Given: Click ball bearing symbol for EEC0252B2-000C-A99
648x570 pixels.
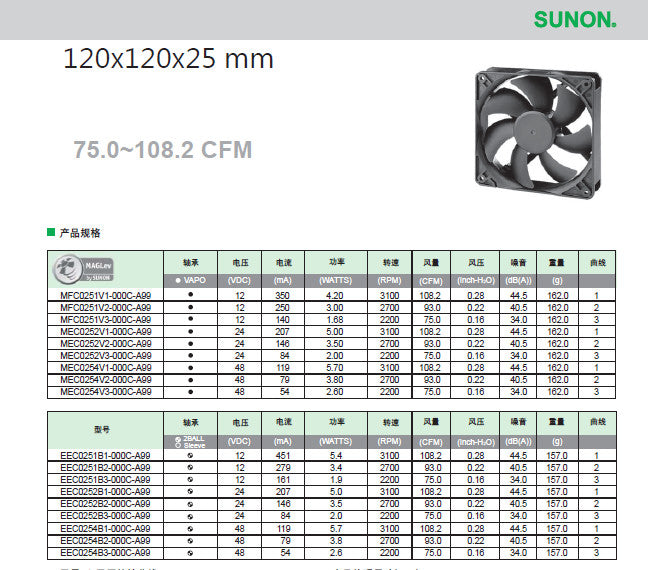Looking at the screenshot, I should pyautogui.click(x=190, y=504).
